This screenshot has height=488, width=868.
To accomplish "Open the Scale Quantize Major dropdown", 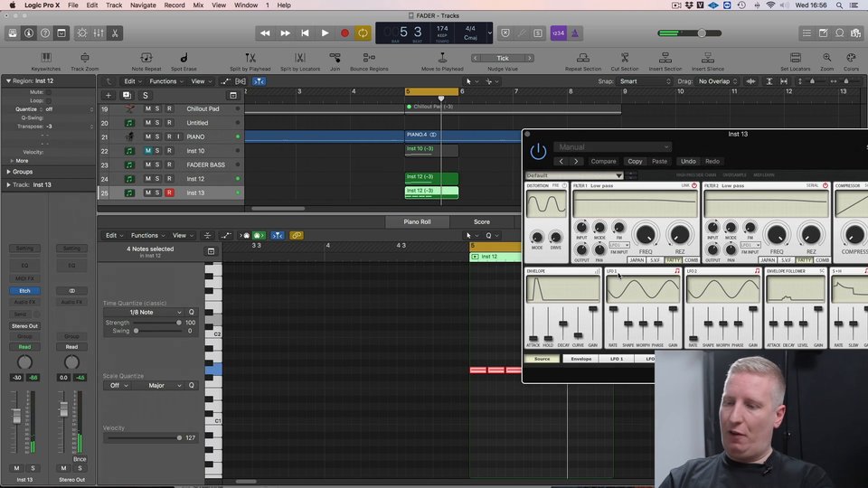I will pyautogui.click(x=161, y=385).
